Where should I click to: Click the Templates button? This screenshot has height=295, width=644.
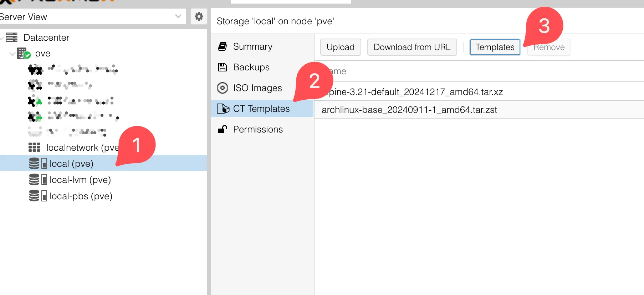(x=495, y=47)
